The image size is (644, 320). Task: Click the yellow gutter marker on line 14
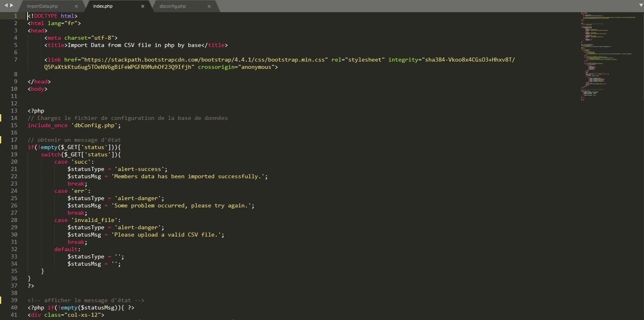tap(1, 118)
